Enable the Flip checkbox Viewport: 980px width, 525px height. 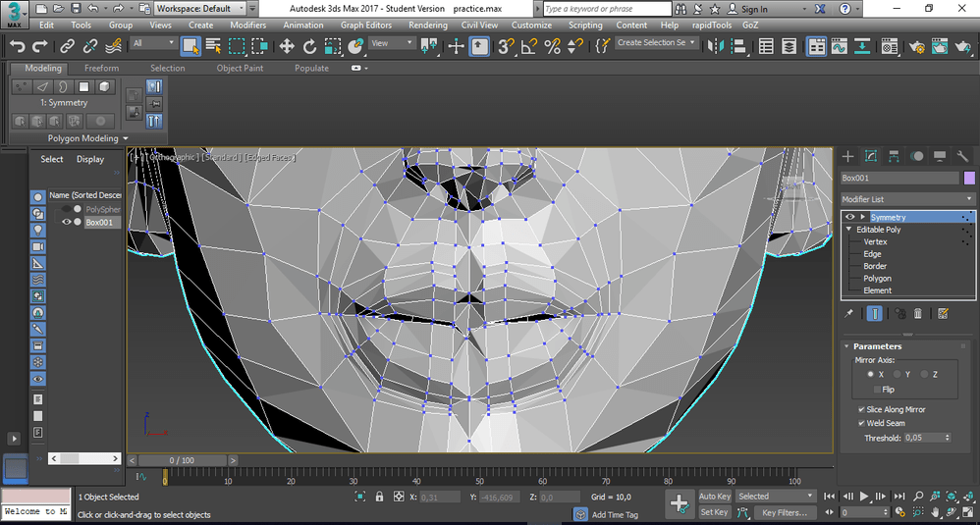pyautogui.click(x=878, y=390)
